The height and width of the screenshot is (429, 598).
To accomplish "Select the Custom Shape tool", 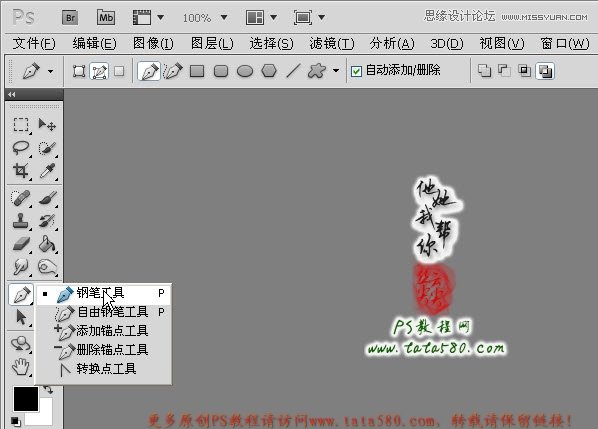I will (317, 71).
